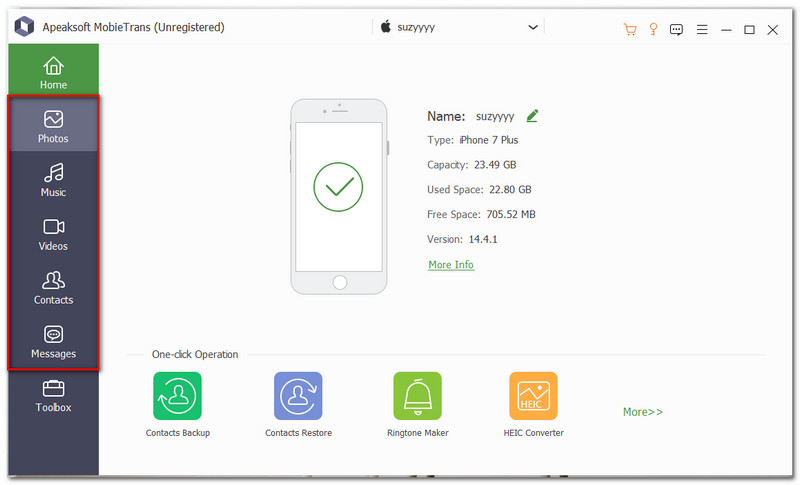Open the Contacts section
The image size is (800, 485).
pyautogui.click(x=54, y=287)
